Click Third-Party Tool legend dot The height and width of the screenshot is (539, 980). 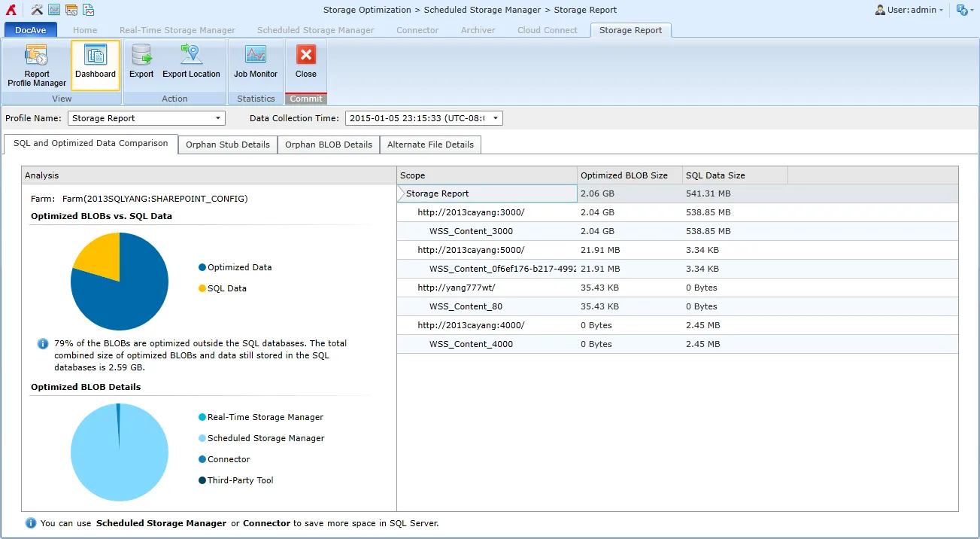(x=202, y=480)
